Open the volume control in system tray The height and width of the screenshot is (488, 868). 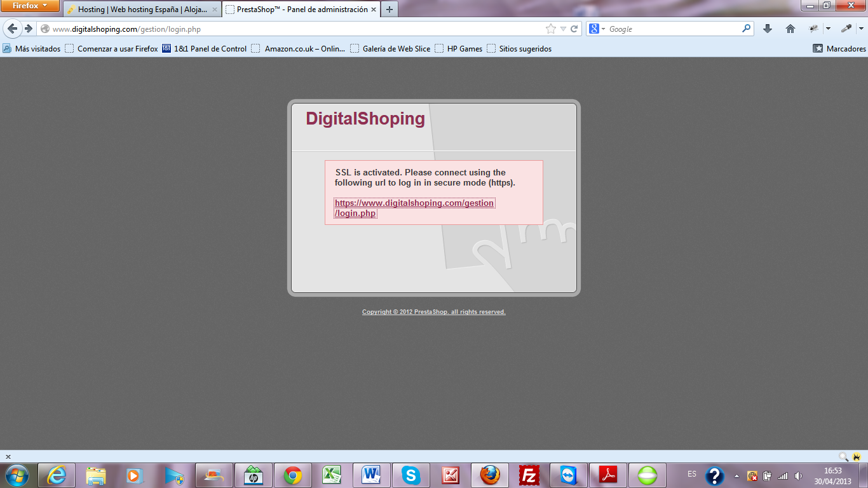tap(798, 476)
